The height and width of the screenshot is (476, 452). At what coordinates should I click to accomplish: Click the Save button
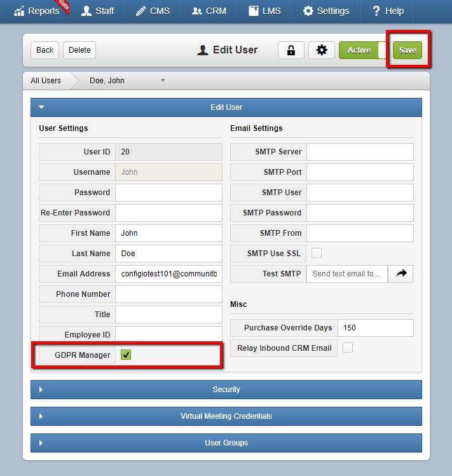[407, 50]
